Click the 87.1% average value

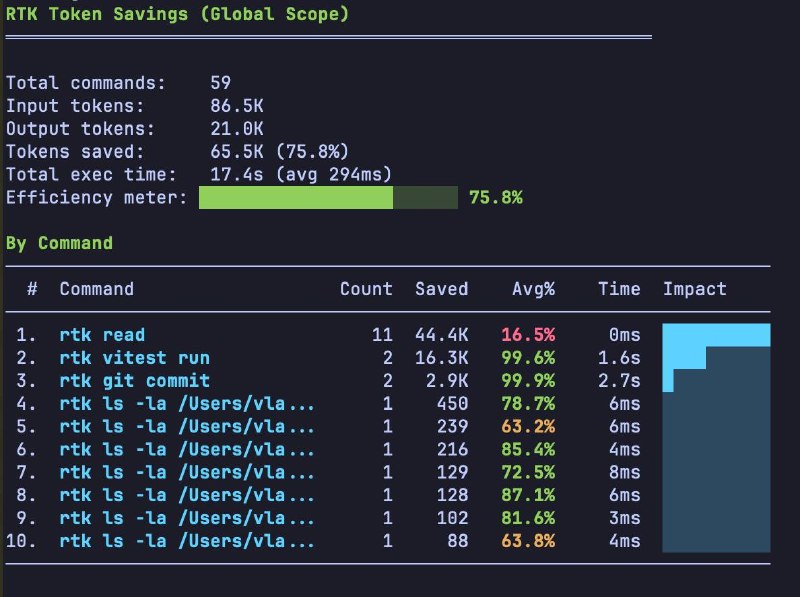coord(528,495)
